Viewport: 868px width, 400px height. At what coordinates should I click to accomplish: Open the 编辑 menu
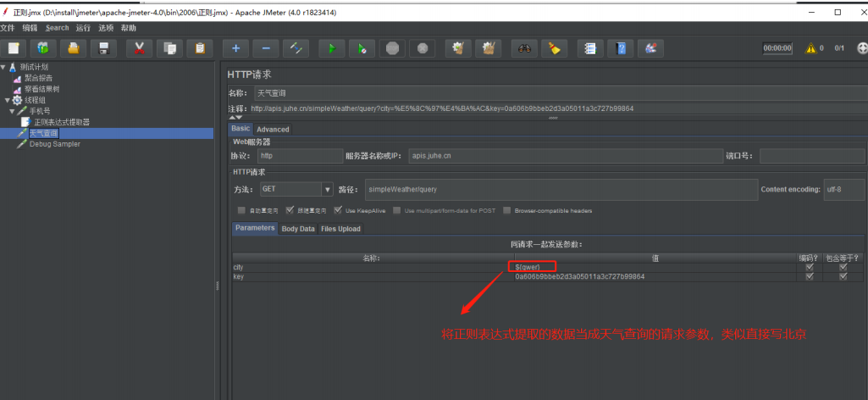(x=30, y=28)
